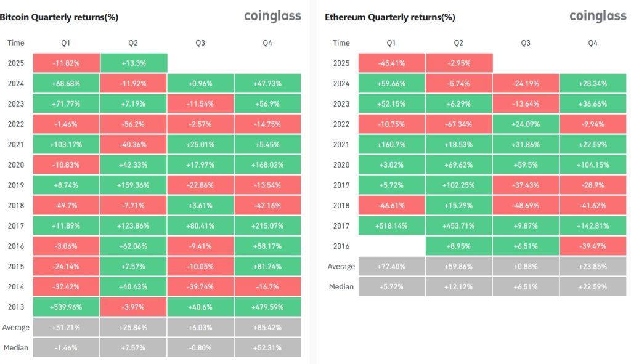Select the Bitcoin 2013 Q1 cell showing +539.96%

click(66, 307)
